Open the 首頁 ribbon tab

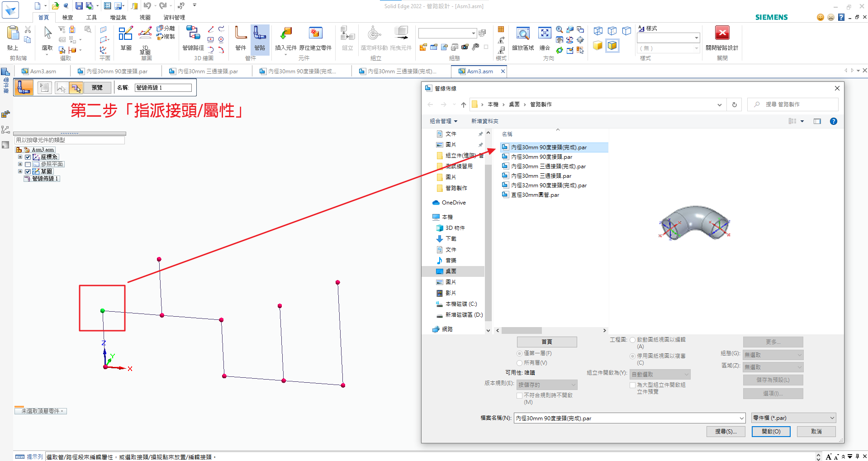pos(43,18)
